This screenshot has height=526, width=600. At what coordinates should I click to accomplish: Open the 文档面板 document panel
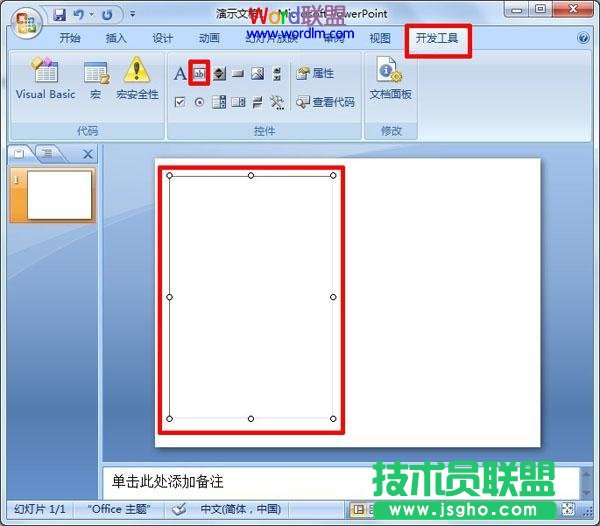390,79
